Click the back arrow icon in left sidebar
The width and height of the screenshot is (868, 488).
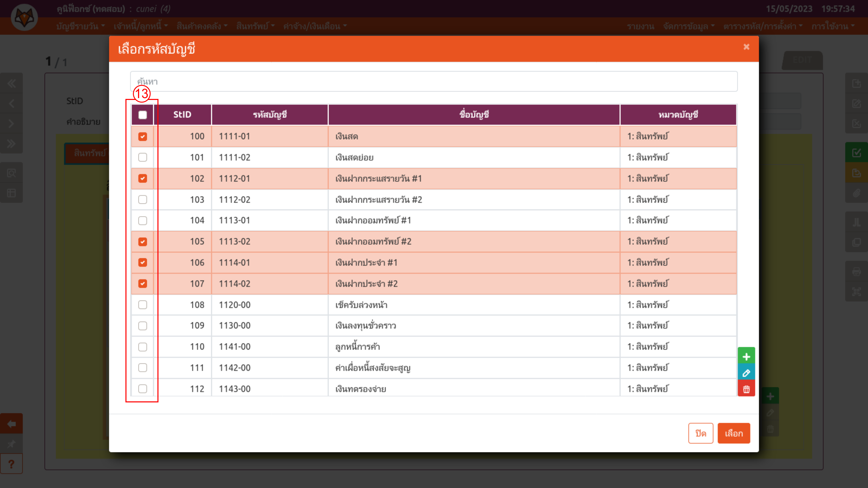click(11, 424)
